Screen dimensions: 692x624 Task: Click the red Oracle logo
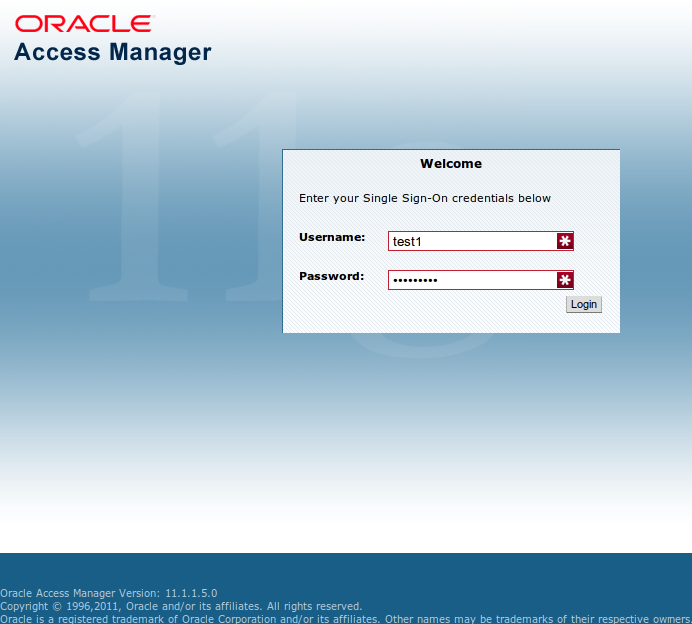coord(84,24)
